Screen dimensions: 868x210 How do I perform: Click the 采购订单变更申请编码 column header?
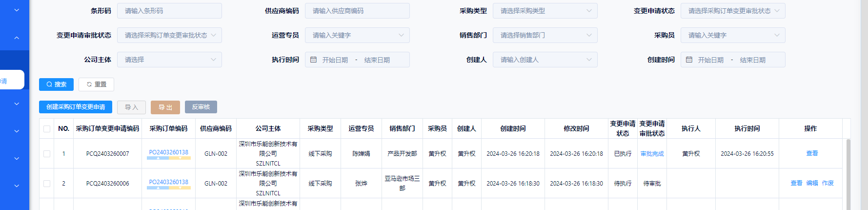point(107,128)
